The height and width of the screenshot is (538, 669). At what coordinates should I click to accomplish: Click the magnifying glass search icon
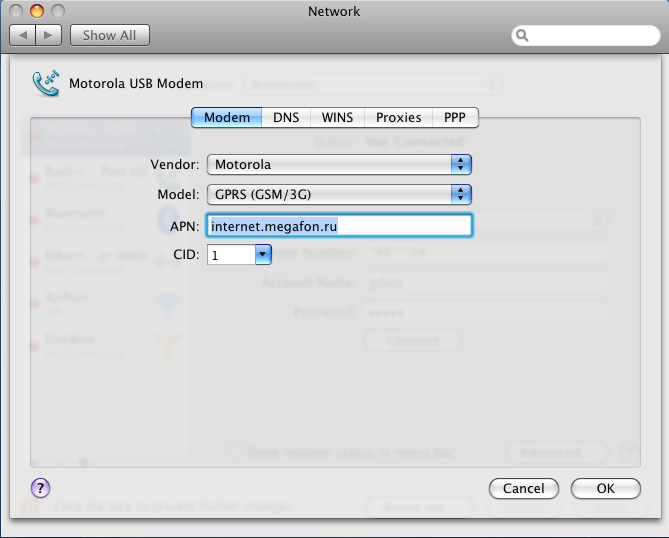tap(522, 35)
